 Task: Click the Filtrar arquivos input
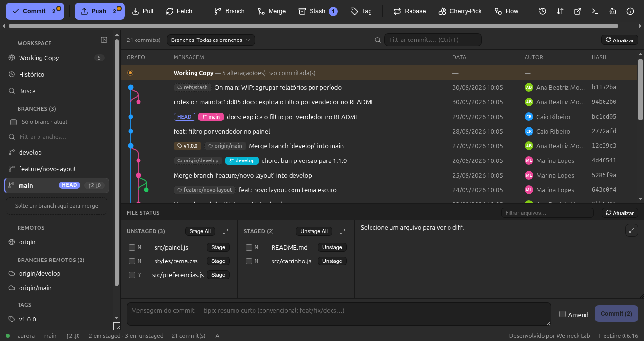click(x=547, y=213)
